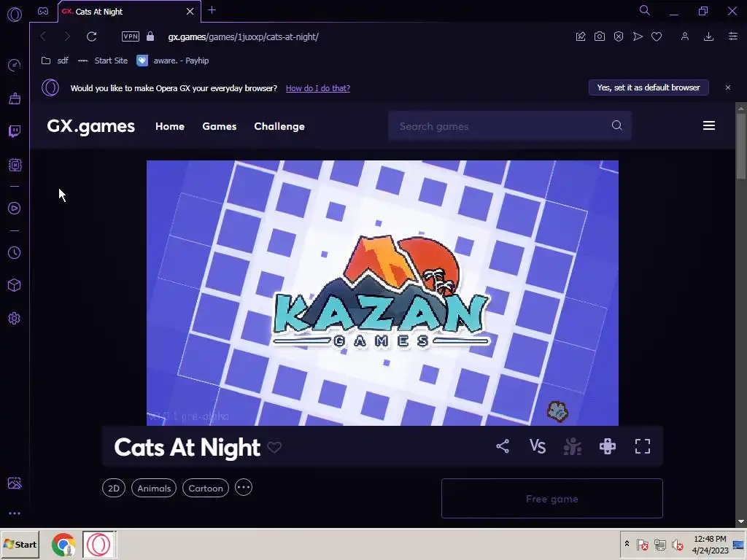Open Extensions cube sidebar icon
The image size is (747, 560).
[x=15, y=285]
